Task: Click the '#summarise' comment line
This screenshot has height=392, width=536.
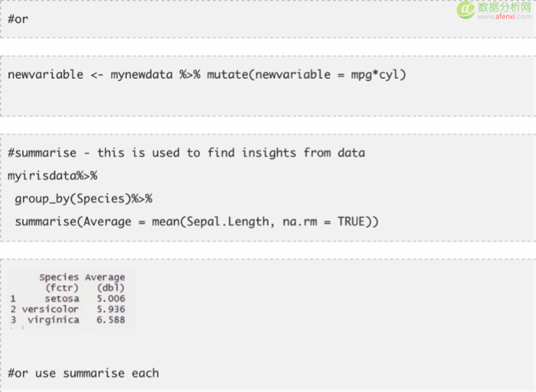Action: [x=186, y=153]
